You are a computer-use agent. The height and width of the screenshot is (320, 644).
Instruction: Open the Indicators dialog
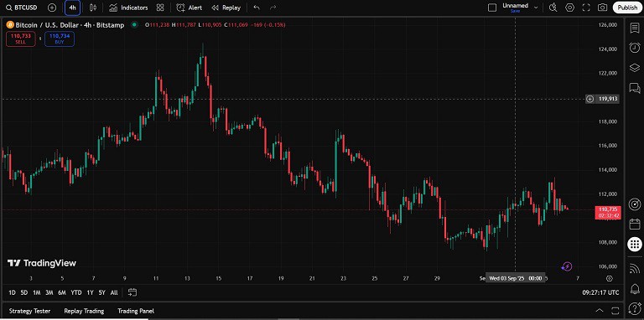(x=128, y=8)
